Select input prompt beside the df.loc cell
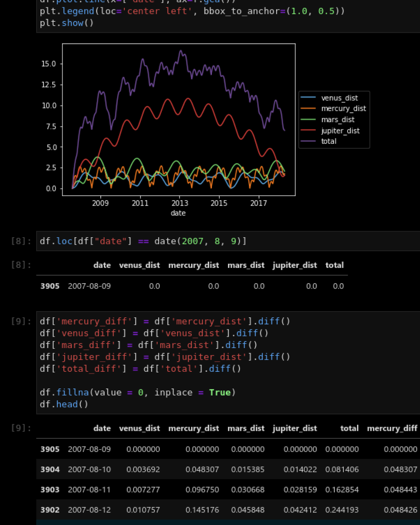Screen dimensions: 420x525 [x=21, y=241]
